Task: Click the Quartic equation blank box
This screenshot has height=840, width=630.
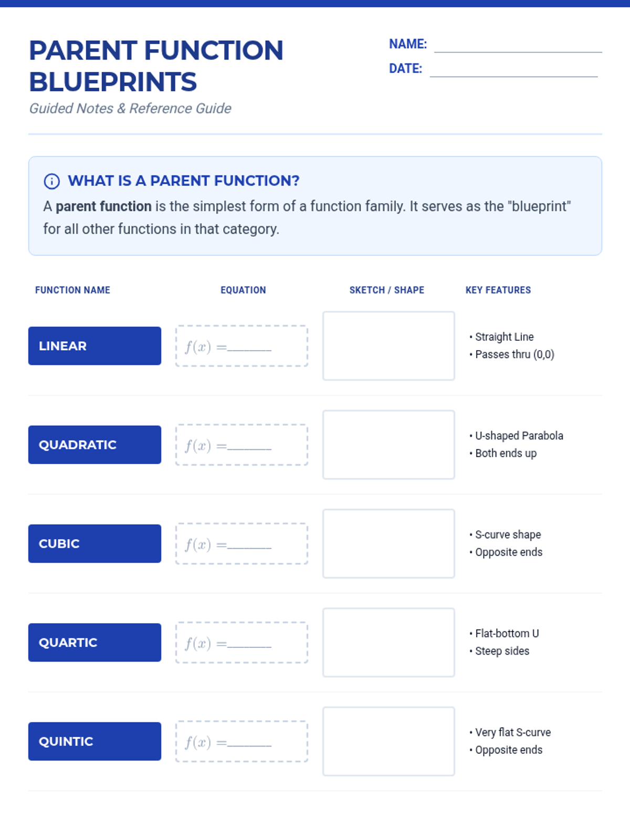Action: click(x=241, y=643)
